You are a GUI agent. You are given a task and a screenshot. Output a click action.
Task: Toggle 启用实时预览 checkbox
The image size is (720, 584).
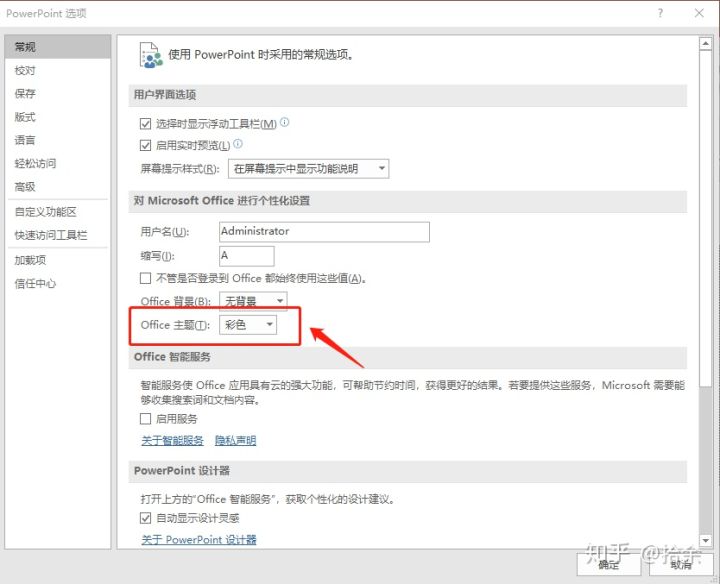click(145, 146)
